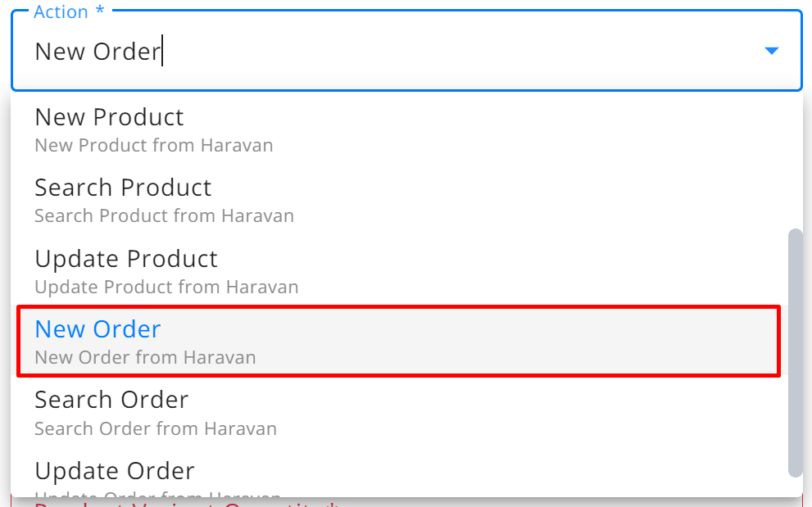Image resolution: width=812 pixels, height=507 pixels.
Task: Click the typed 'New Order' text in the field
Action: coord(98,52)
